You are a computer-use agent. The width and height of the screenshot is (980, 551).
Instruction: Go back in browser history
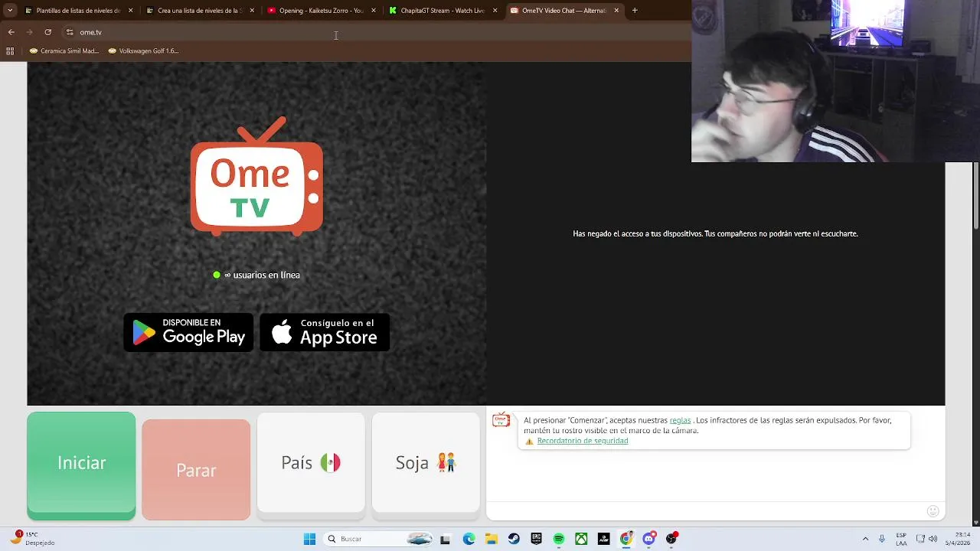tap(11, 32)
